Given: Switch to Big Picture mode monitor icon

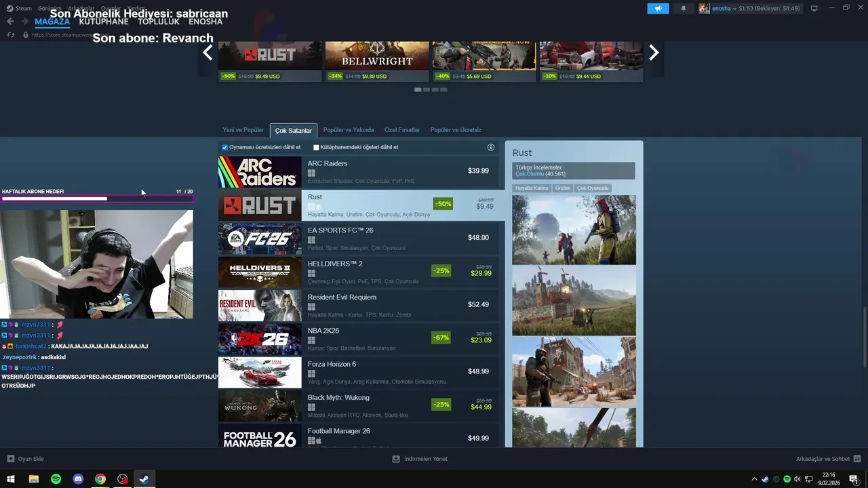Looking at the screenshot, I should (814, 8).
